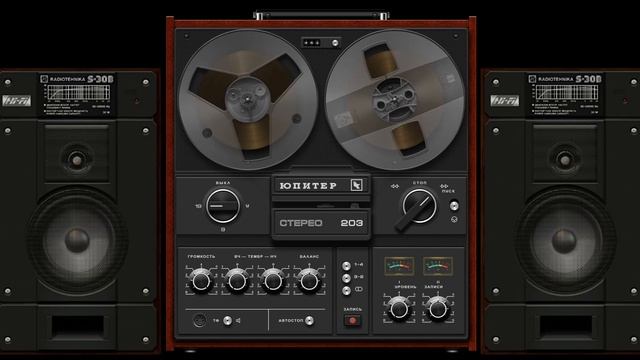Click the left VU meter
This screenshot has width=640, height=360.
[399, 266]
